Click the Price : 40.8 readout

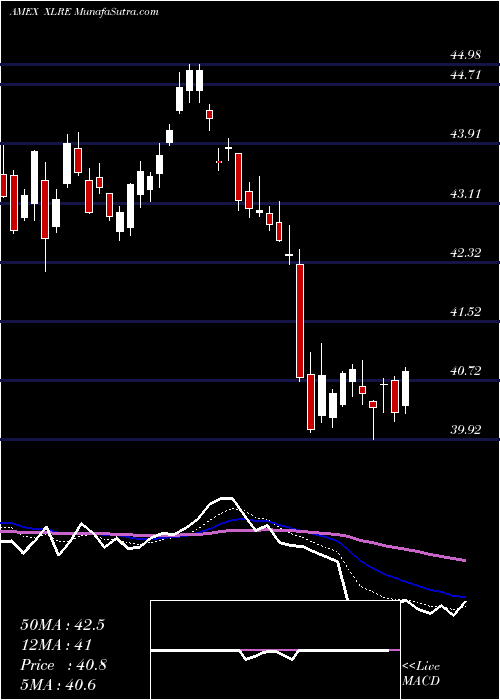(x=63, y=665)
